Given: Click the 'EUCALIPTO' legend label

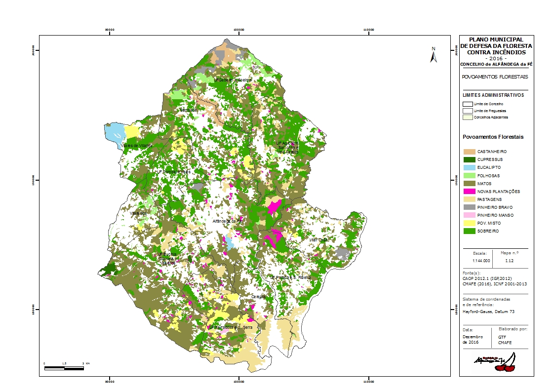Looking at the screenshot, I should click(489, 167).
